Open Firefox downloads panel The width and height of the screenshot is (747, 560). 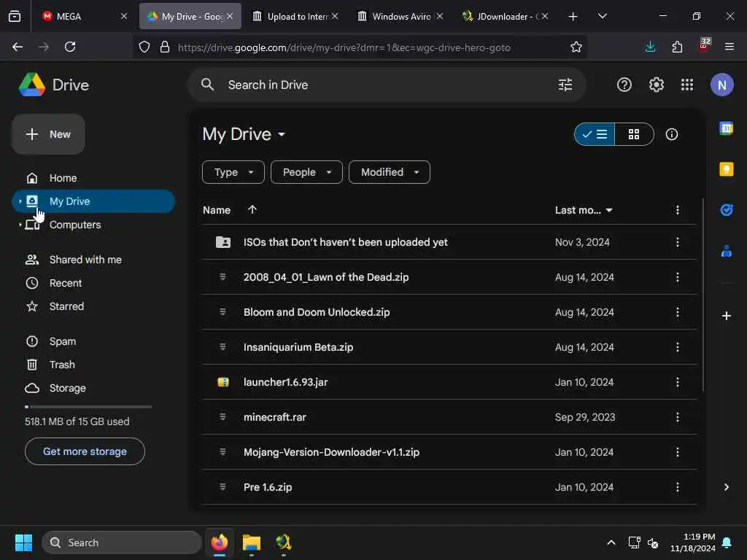click(650, 47)
